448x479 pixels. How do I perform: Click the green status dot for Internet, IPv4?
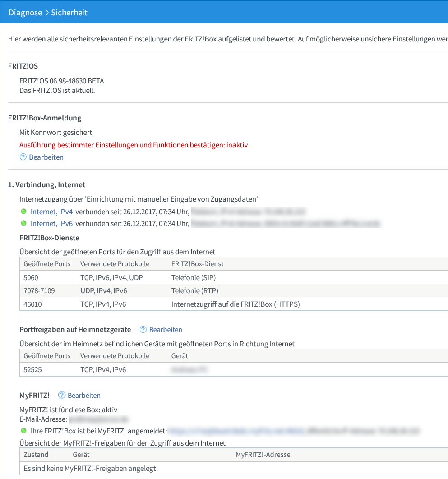pos(23,212)
